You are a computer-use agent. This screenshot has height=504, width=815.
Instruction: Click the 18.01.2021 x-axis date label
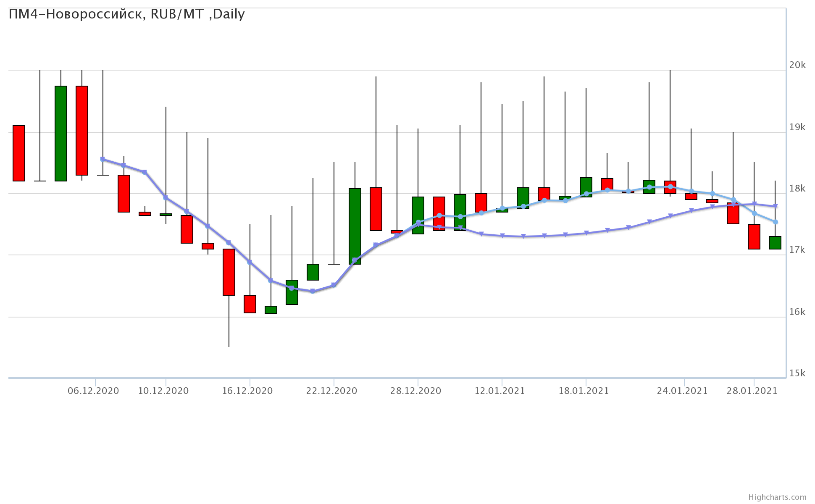584,391
